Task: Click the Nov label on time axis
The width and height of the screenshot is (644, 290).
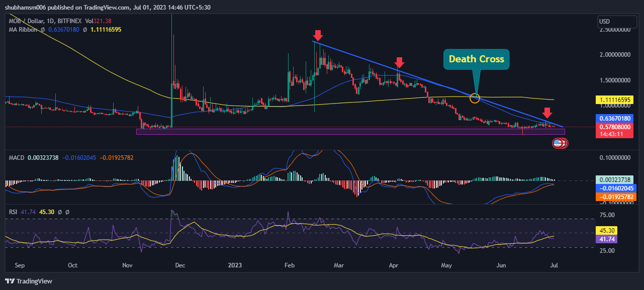Action: tap(127, 265)
